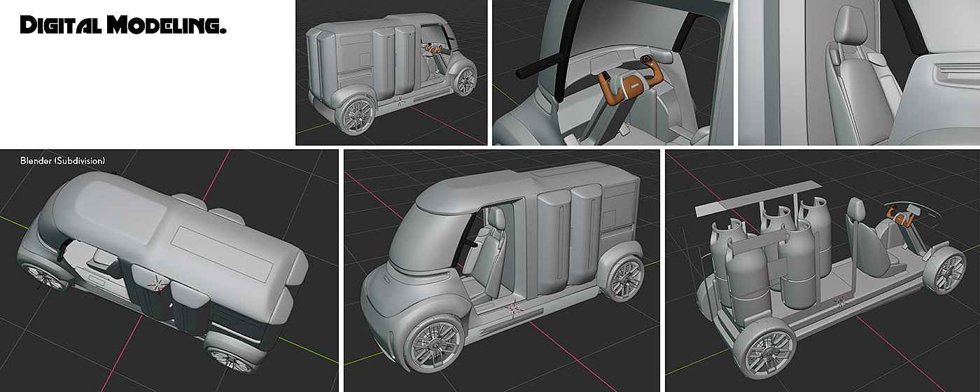
Task: Click the 3D cursor in top-down roof view
Action: coord(158,283)
